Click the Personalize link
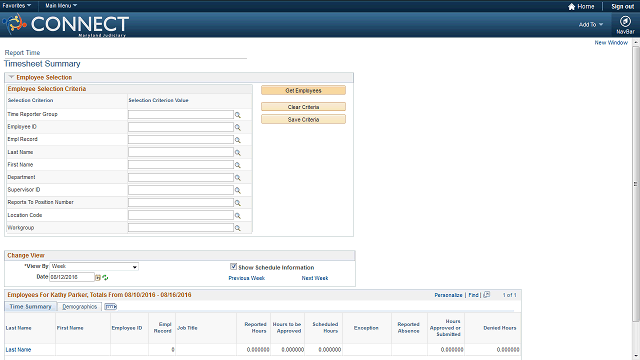Viewport: 640px width, 360px height. tap(448, 295)
